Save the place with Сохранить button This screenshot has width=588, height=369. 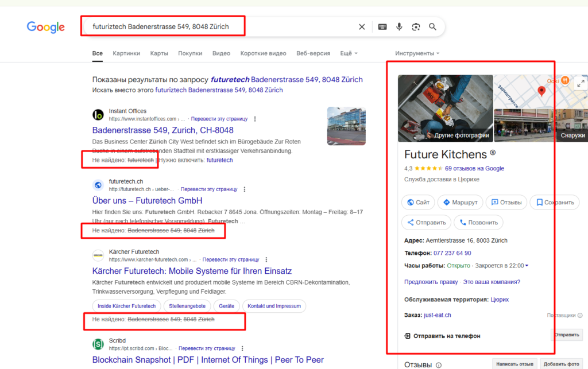click(x=555, y=203)
